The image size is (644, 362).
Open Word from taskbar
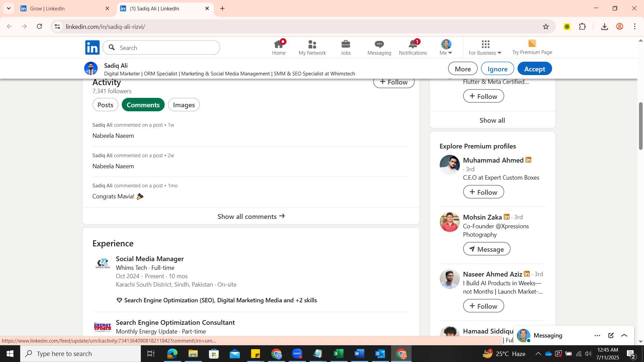359,354
